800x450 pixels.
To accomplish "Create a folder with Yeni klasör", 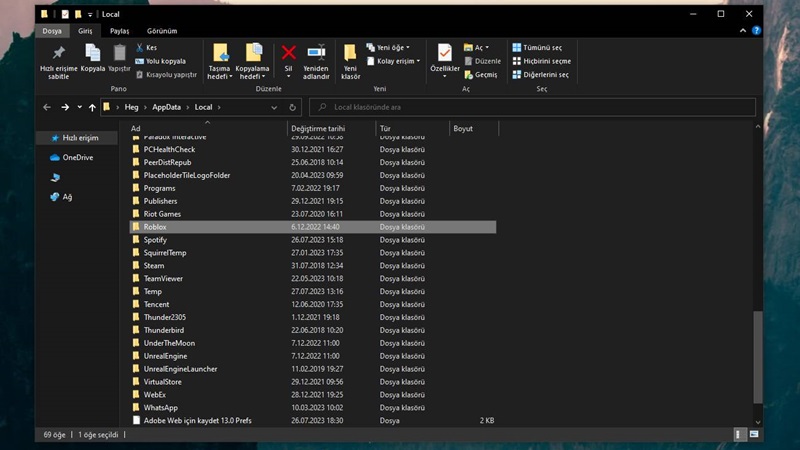I will tap(351, 62).
